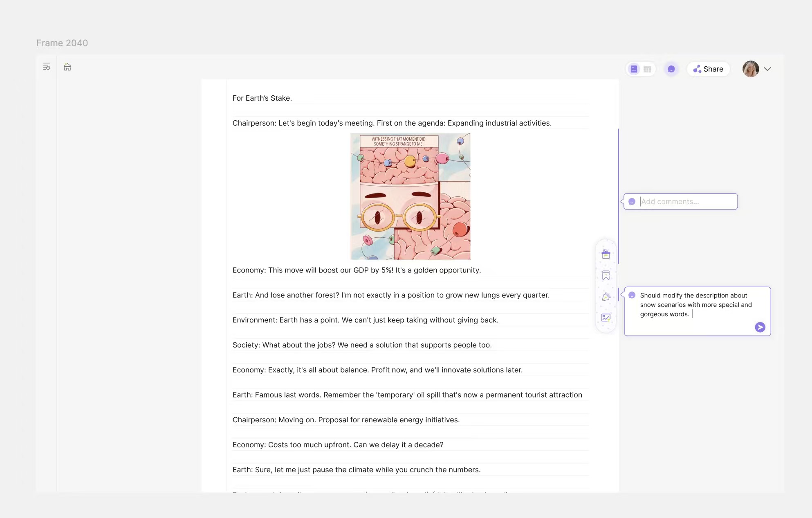Enable comment mode via purple chat bubble

671,69
